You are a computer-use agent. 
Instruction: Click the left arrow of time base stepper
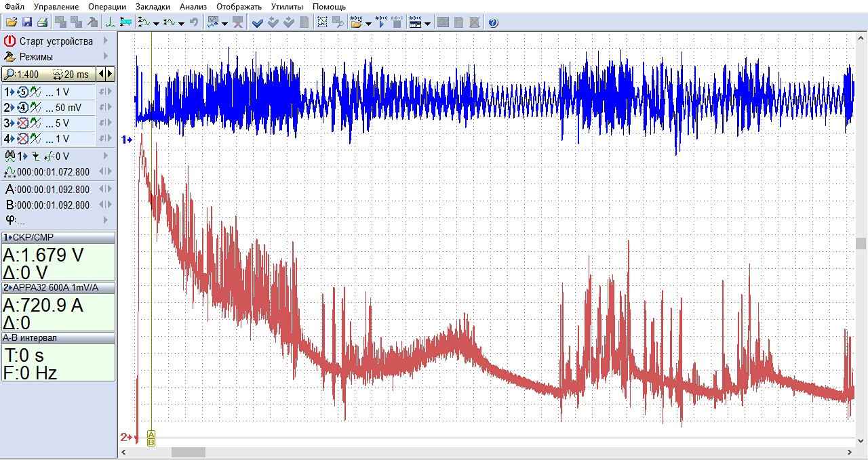point(101,74)
